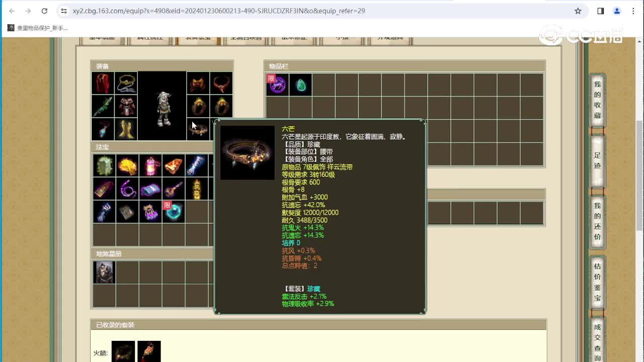Open the 贵重物品保护_新手 bookmark
The height and width of the screenshot is (362, 644).
pos(37,28)
